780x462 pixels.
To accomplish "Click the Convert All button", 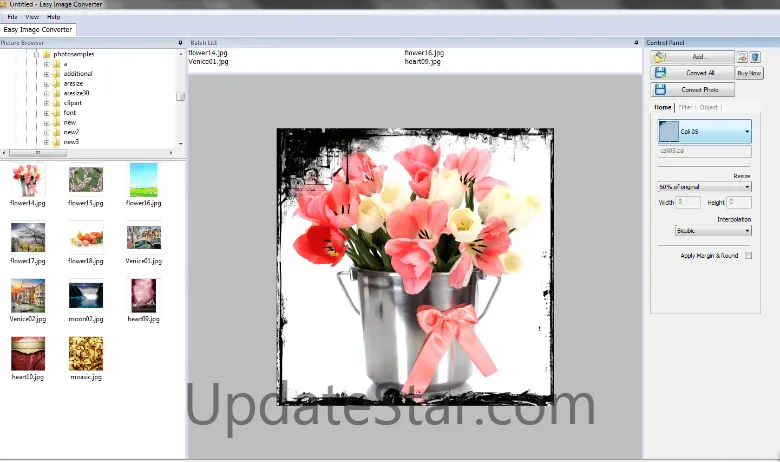I will (x=692, y=73).
